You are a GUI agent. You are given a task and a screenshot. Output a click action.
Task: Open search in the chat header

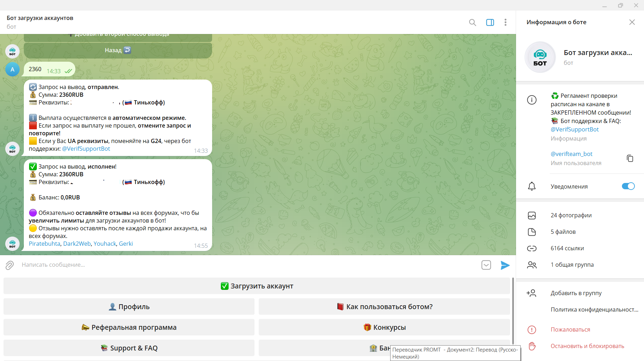coord(472,22)
